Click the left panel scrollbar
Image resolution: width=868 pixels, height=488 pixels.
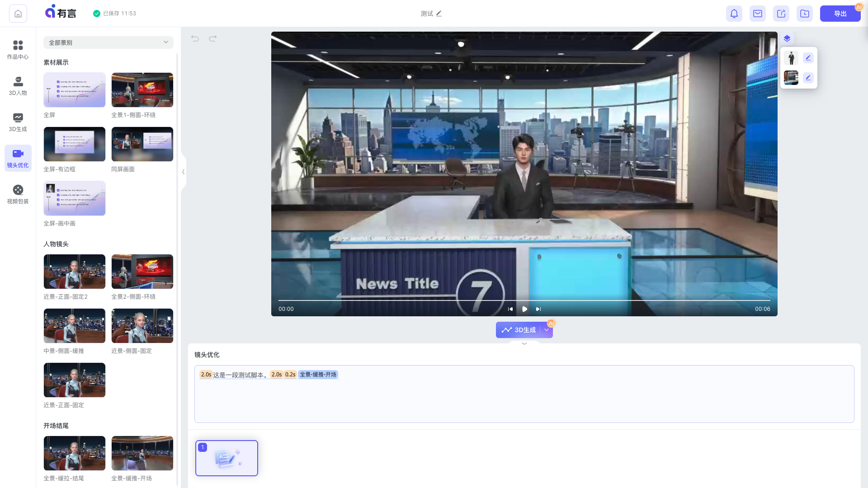[x=177, y=269]
